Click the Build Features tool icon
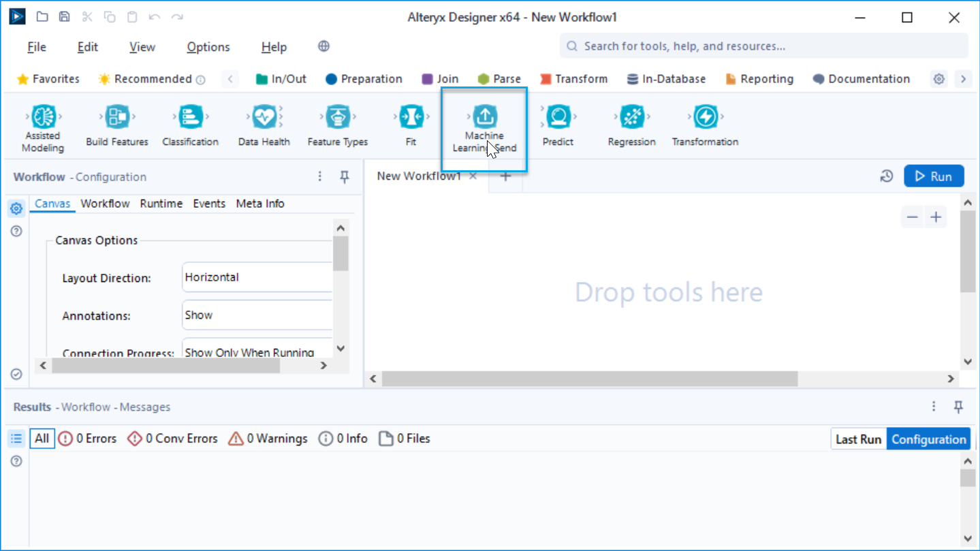 116,116
